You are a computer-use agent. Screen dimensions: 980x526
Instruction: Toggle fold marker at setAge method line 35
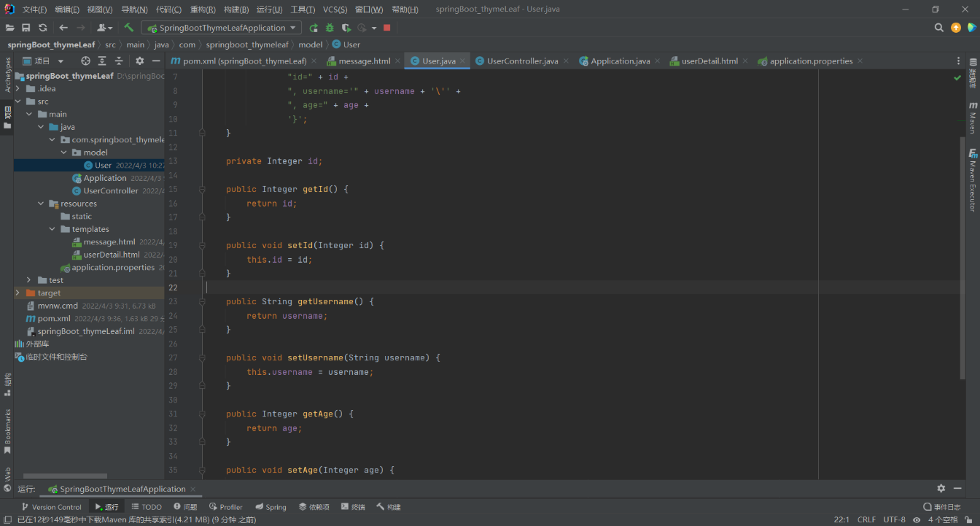202,470
